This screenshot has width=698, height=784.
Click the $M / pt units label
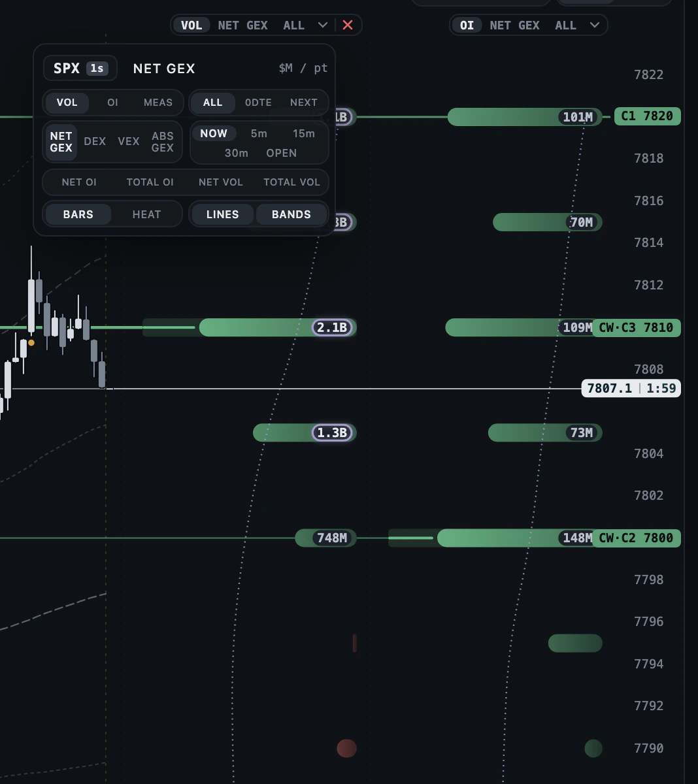point(303,68)
